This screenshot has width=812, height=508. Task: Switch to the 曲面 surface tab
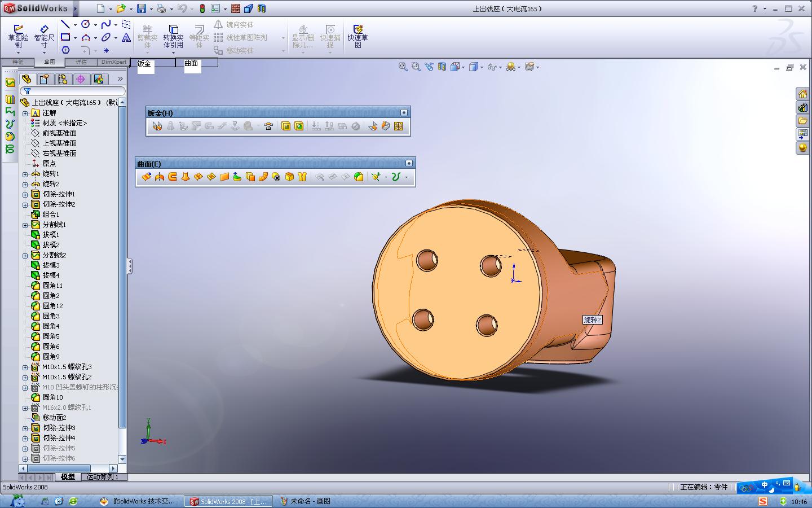[196, 63]
